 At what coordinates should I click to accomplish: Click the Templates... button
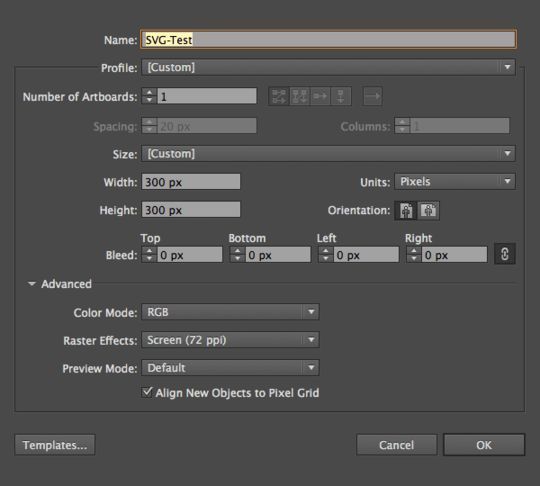pyautogui.click(x=55, y=445)
